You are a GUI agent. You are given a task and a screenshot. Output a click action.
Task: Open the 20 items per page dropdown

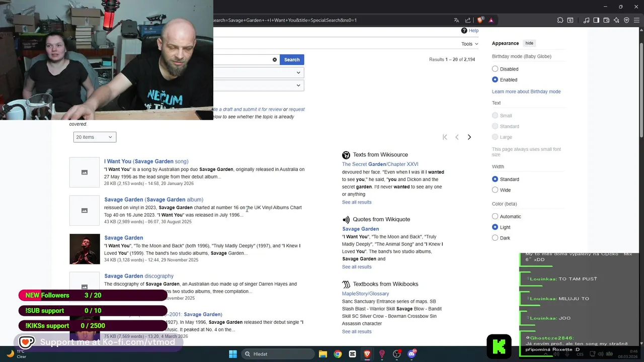[95, 137]
